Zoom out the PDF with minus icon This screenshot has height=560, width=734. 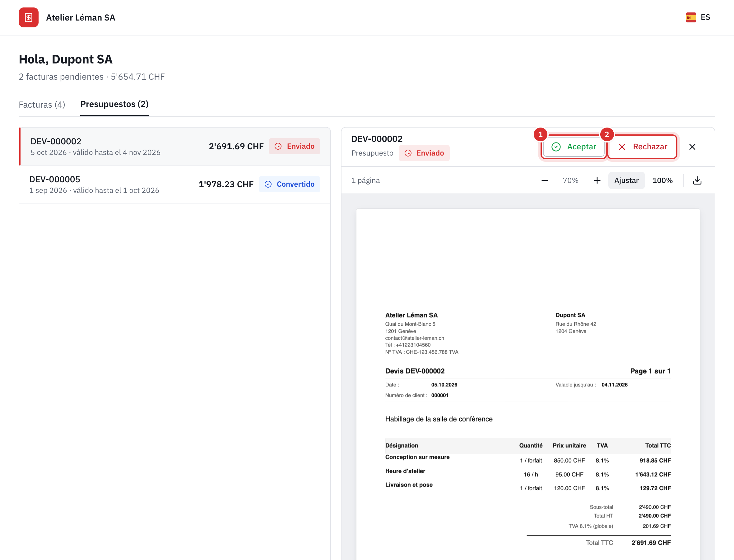545,180
